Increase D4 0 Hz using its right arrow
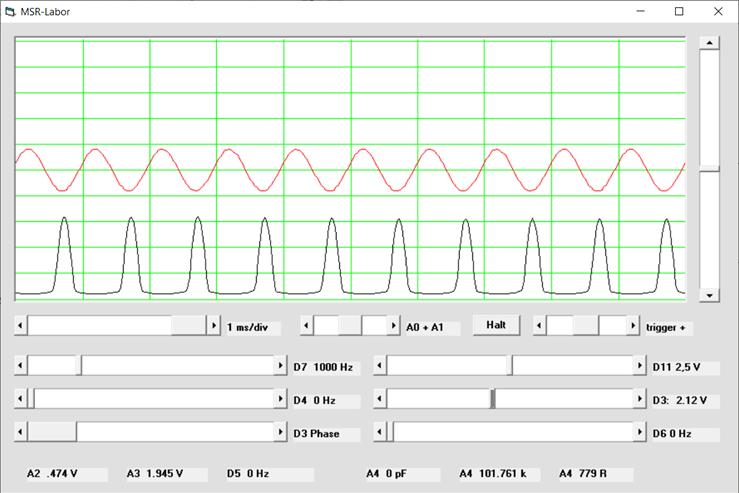This screenshot has height=493, width=739. click(x=280, y=399)
